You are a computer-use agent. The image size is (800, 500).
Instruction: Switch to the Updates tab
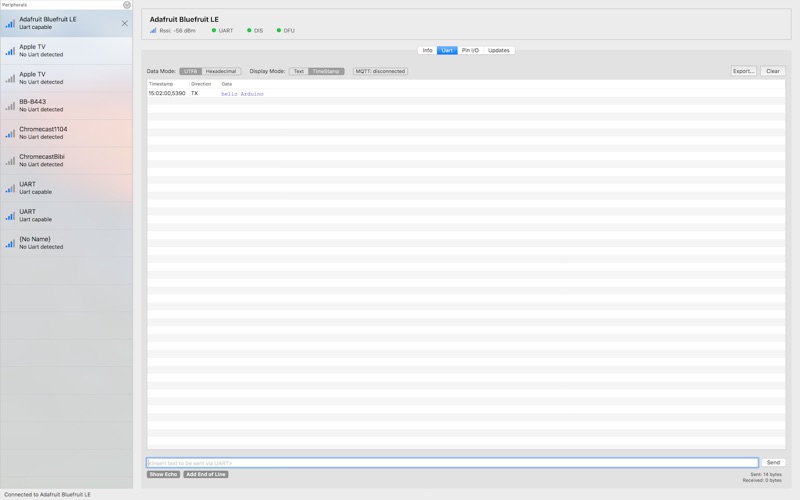(x=498, y=51)
